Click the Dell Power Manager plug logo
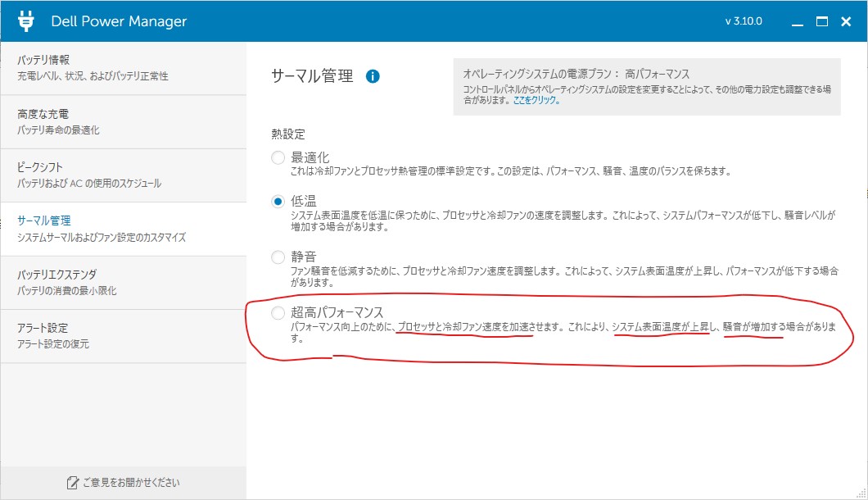 tap(26, 21)
